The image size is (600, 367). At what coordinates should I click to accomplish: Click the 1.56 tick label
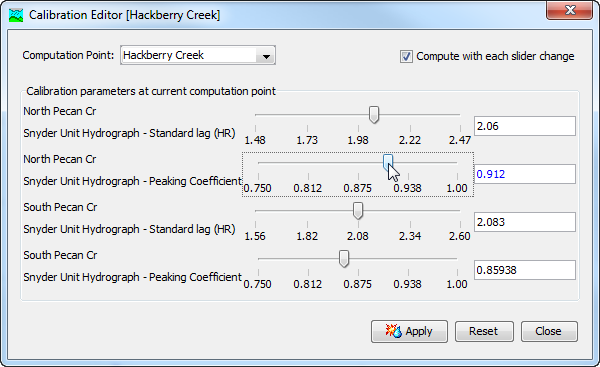[255, 236]
